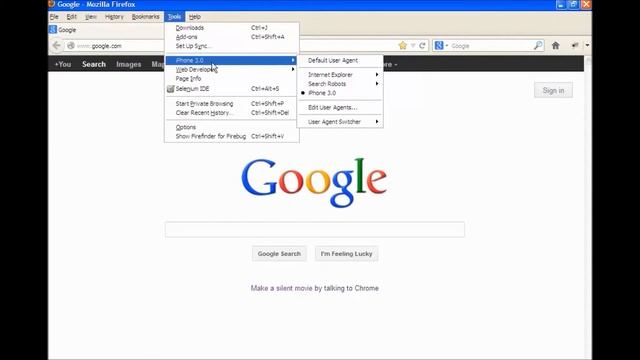Click the Google favicon on the tab
The image size is (640, 360).
53,29
